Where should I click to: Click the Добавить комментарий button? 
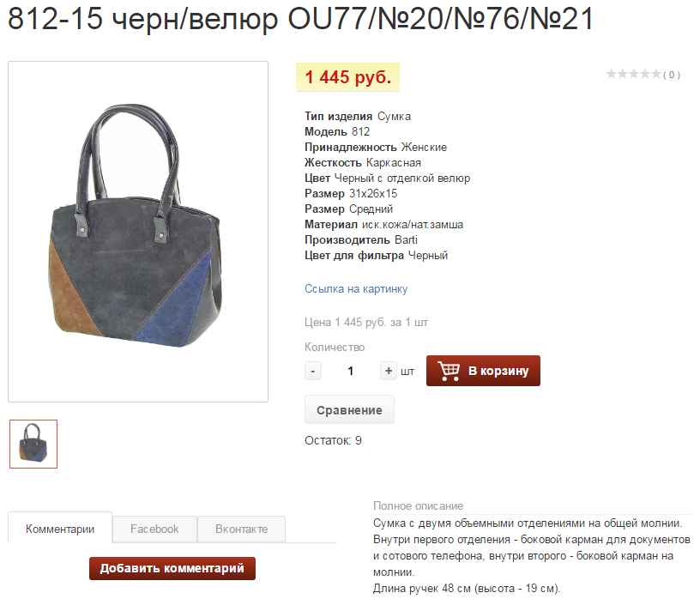pos(172,568)
